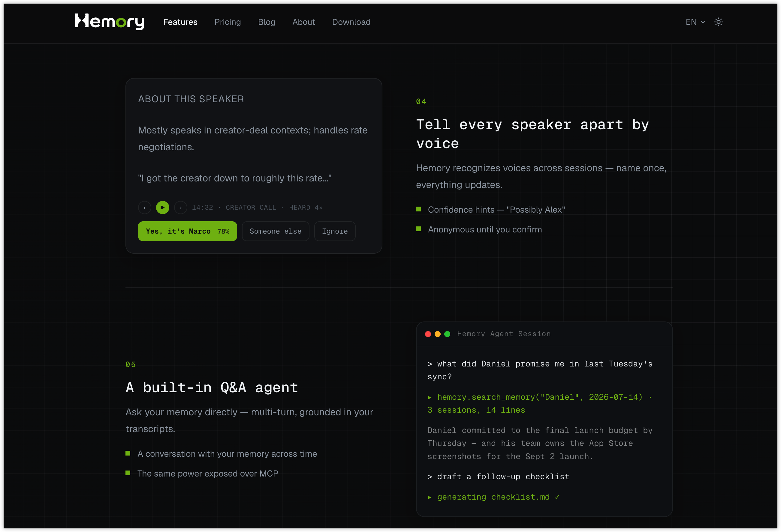
Task: Click the yellow dot in Agent Session
Action: click(438, 334)
